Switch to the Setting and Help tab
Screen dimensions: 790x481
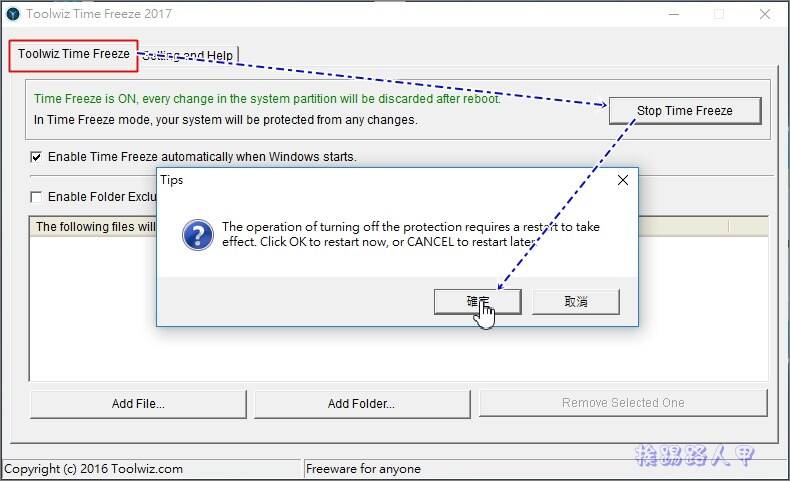pyautogui.click(x=187, y=55)
